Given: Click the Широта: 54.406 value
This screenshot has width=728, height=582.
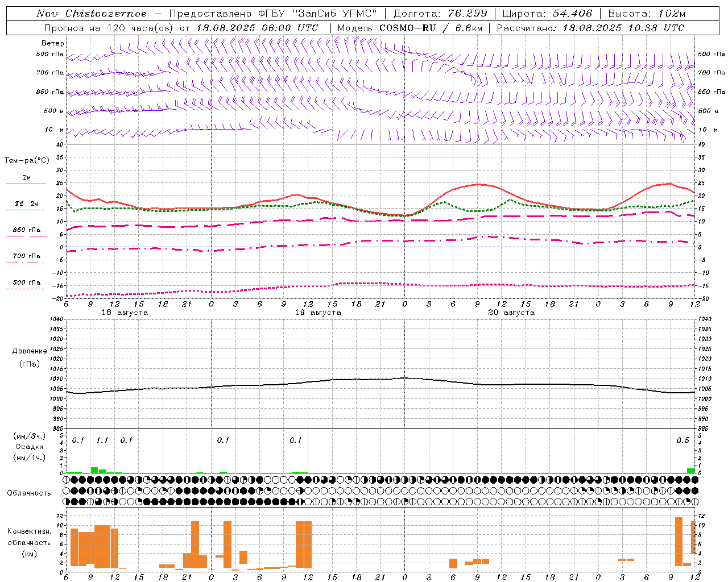Looking at the screenshot, I should (x=547, y=14).
